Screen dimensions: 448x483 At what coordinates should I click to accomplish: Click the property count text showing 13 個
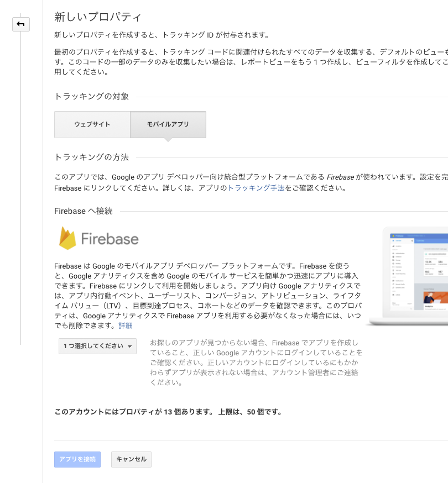tap(168, 412)
